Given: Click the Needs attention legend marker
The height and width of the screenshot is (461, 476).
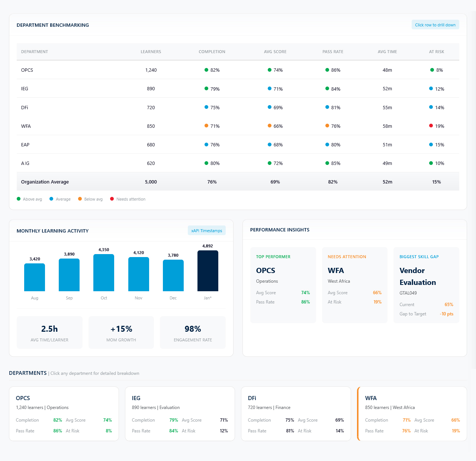Looking at the screenshot, I should click(112, 199).
